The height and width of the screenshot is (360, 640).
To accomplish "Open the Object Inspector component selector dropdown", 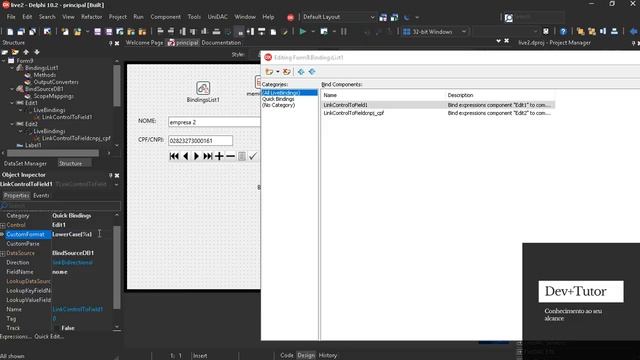I will point(117,184).
